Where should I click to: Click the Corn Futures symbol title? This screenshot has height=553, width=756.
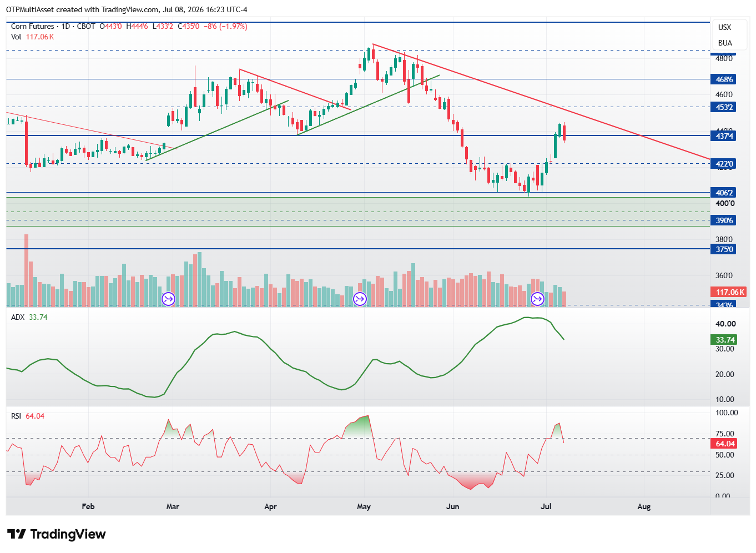pyautogui.click(x=33, y=26)
